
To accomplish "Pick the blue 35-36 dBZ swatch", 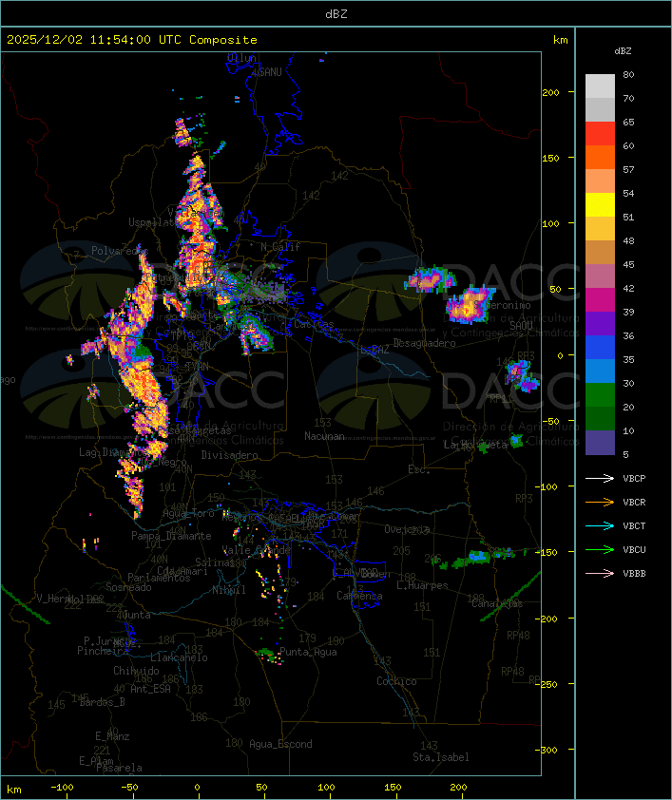I will (x=600, y=348).
